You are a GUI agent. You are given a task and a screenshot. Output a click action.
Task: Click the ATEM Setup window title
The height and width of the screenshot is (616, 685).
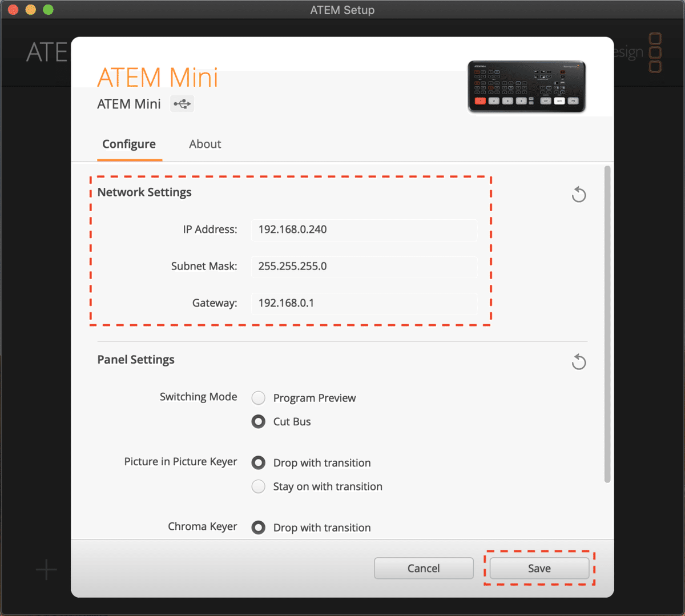click(x=342, y=10)
